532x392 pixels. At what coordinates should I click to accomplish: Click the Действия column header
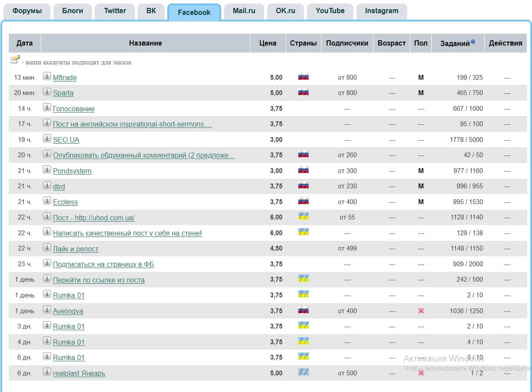click(506, 43)
